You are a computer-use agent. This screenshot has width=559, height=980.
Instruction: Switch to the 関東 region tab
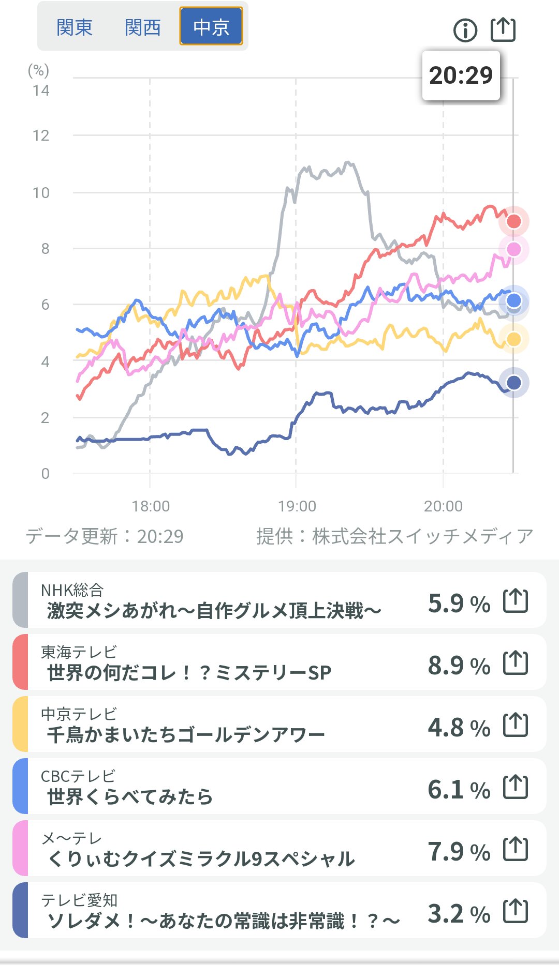pyautogui.click(x=74, y=27)
